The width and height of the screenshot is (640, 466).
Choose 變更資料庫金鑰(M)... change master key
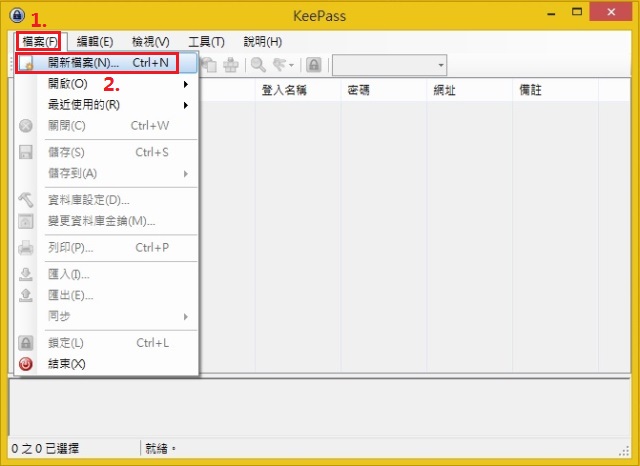coord(107,221)
